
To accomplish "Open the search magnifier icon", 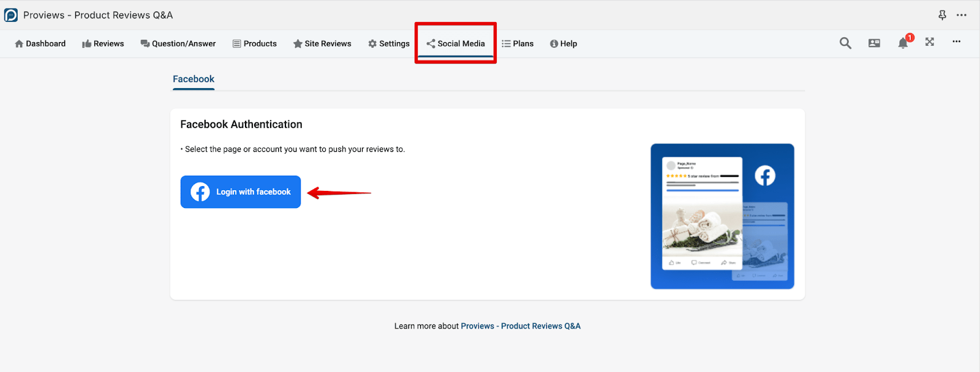I will coord(845,43).
